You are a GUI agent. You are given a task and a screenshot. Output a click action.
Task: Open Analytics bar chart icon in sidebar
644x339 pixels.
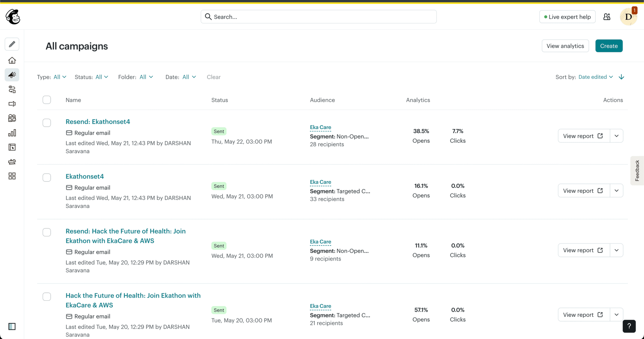pos(12,133)
